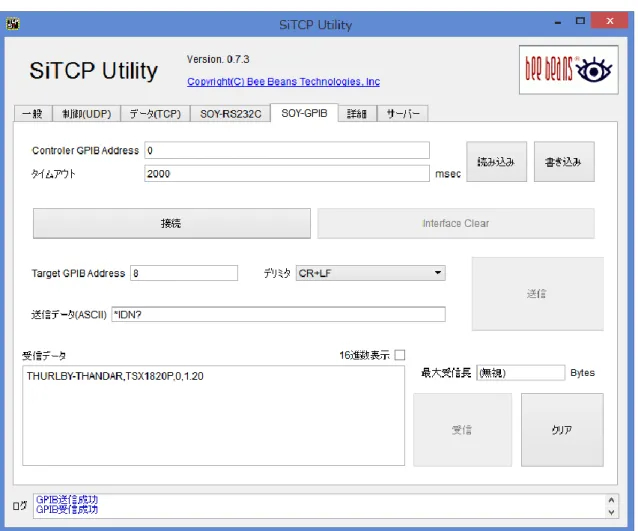638x531 pixels.
Task: Minimize the SiTCP Utility window
Action: click(558, 22)
